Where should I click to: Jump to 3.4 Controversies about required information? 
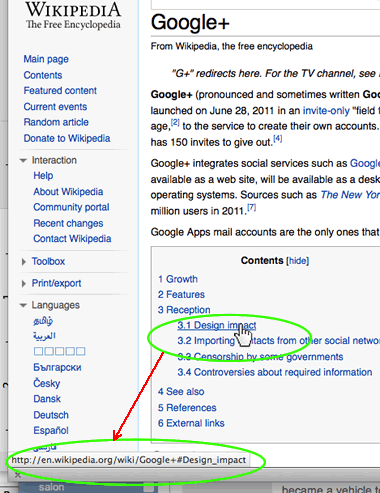click(275, 372)
